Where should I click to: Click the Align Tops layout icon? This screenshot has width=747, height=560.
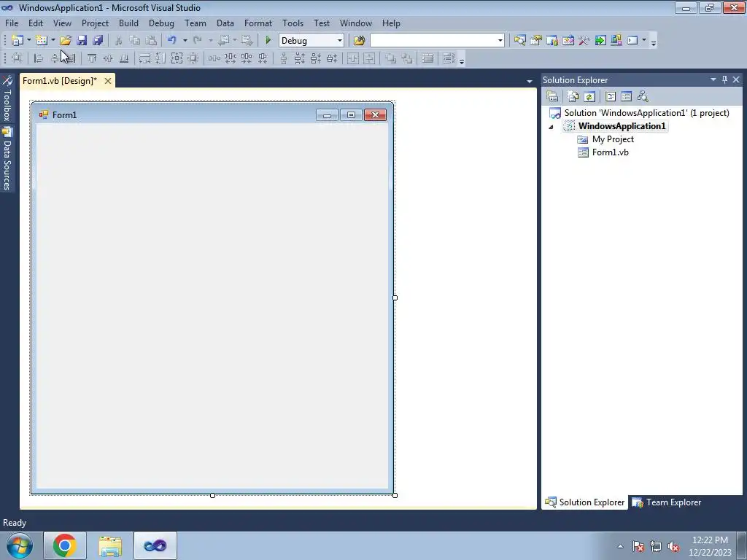pyautogui.click(x=92, y=58)
